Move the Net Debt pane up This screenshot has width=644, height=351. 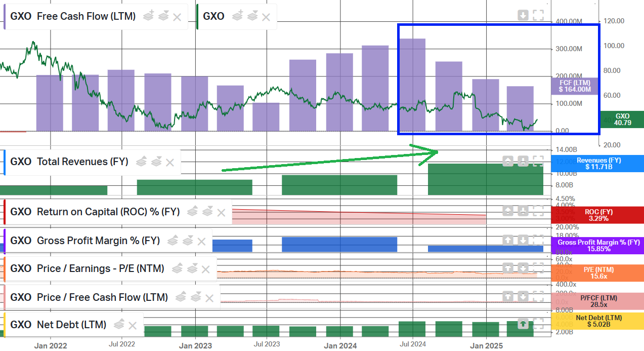pos(523,324)
